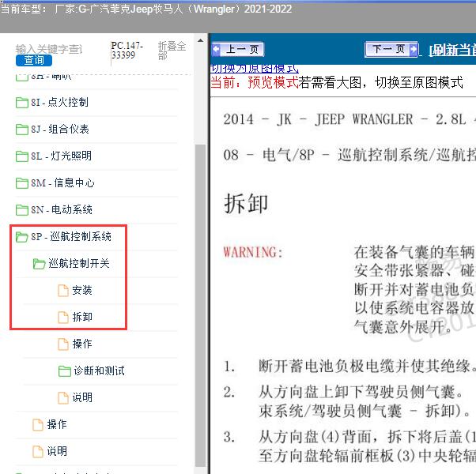Click the 刷新当前 refresh link
476x474 pixels.
pyautogui.click(x=452, y=50)
